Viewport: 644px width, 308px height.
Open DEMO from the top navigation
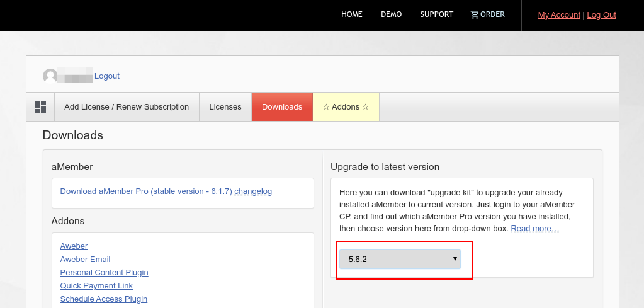pyautogui.click(x=391, y=14)
